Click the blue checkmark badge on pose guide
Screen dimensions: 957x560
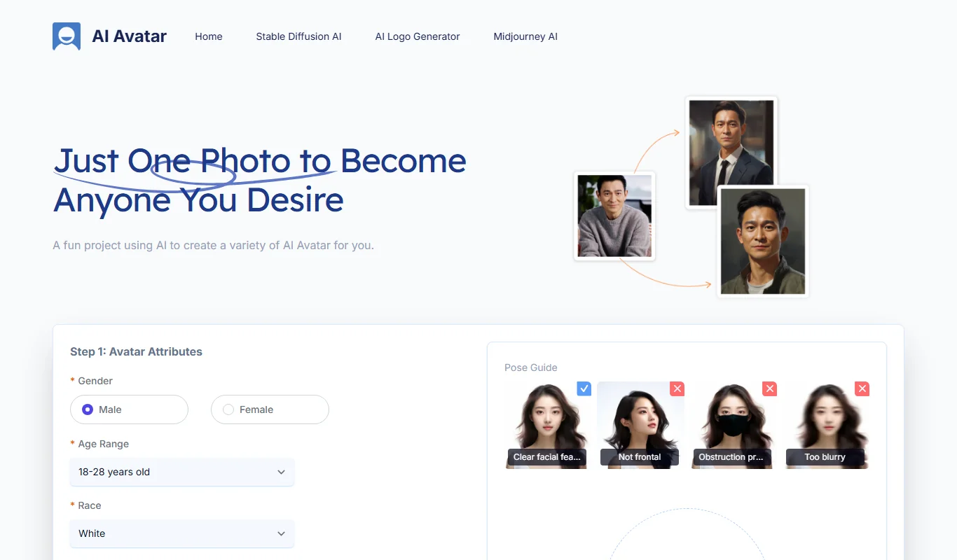coord(584,388)
